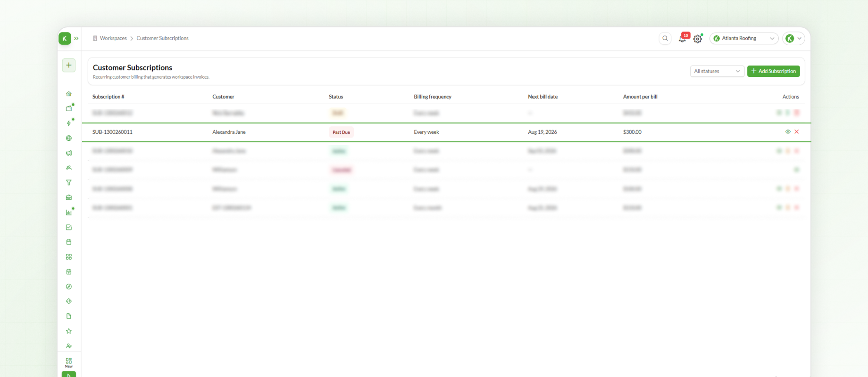Viewport: 868px width, 377px height.
Task: Open the Home icon in the sidebar
Action: pos(69,94)
